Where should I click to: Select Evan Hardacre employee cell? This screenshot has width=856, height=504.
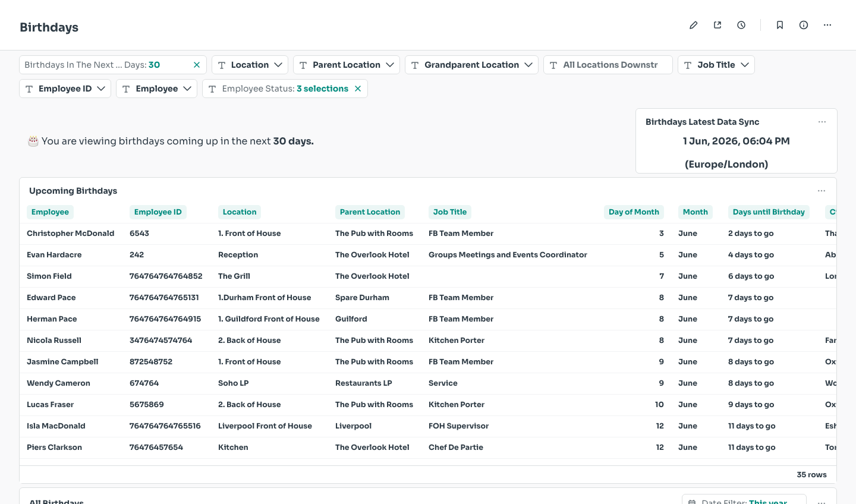[x=54, y=255]
